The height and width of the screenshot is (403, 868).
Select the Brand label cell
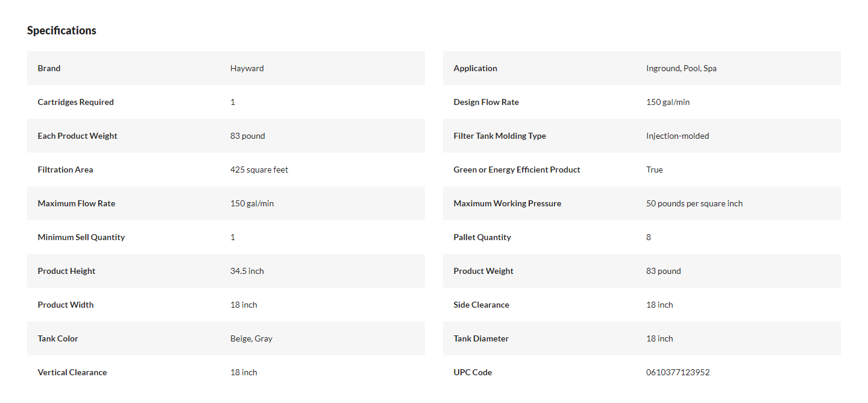point(49,68)
